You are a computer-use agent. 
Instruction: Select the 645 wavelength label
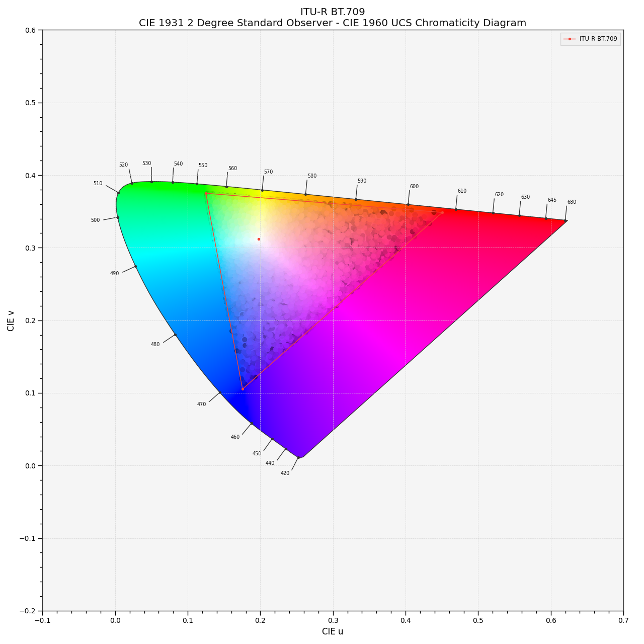[x=552, y=200]
